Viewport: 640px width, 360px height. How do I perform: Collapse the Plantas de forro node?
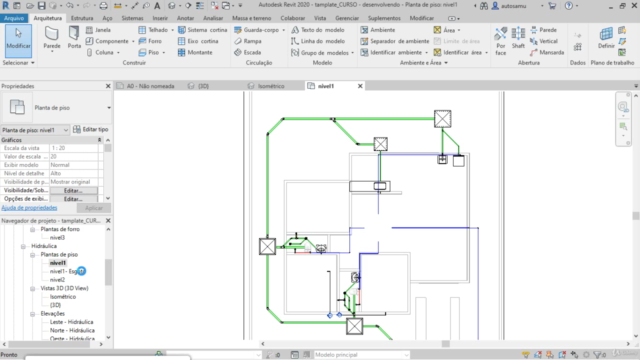[32, 229]
